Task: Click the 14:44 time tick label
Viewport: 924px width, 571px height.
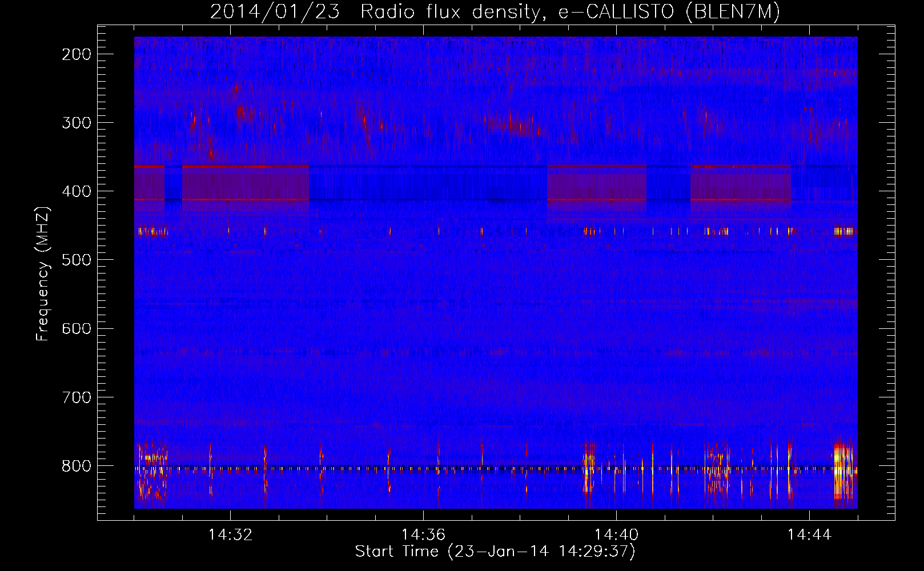Action: click(x=809, y=535)
